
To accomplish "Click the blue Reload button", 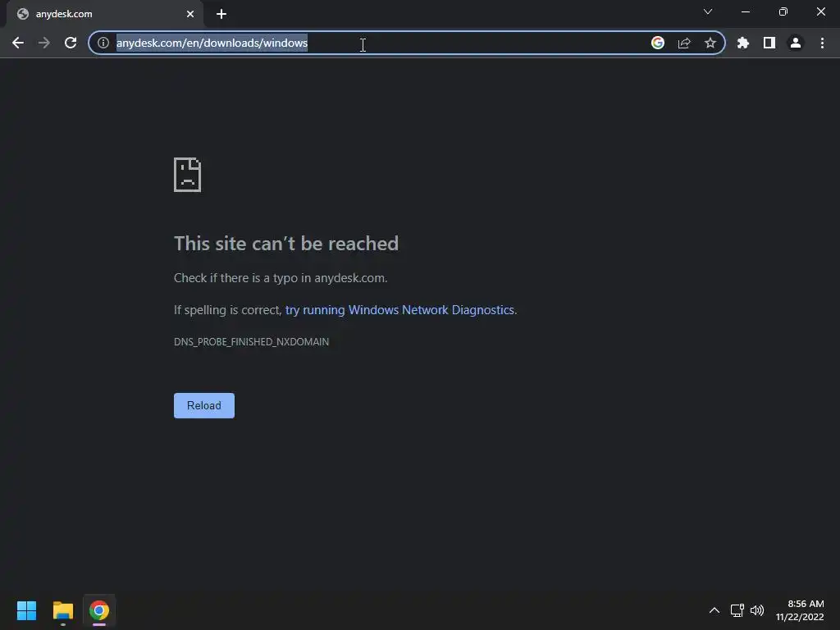I will click(x=204, y=405).
